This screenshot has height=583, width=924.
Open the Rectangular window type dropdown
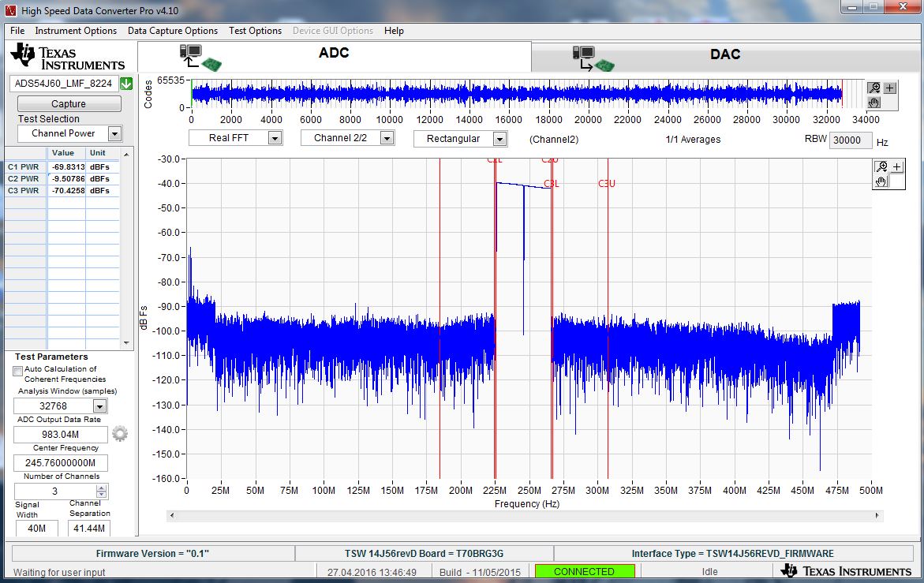coord(499,139)
